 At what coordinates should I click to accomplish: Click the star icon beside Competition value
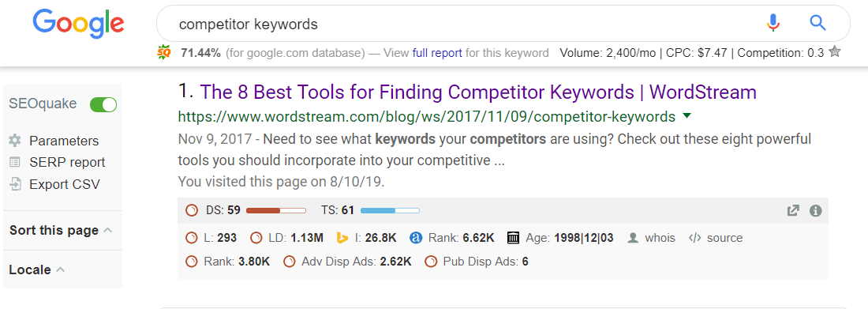[x=836, y=52]
